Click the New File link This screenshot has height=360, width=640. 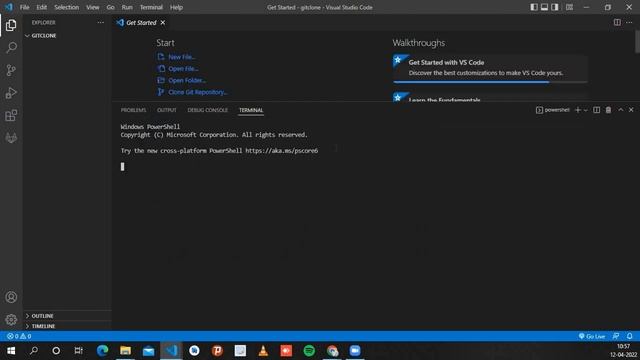pos(182,57)
